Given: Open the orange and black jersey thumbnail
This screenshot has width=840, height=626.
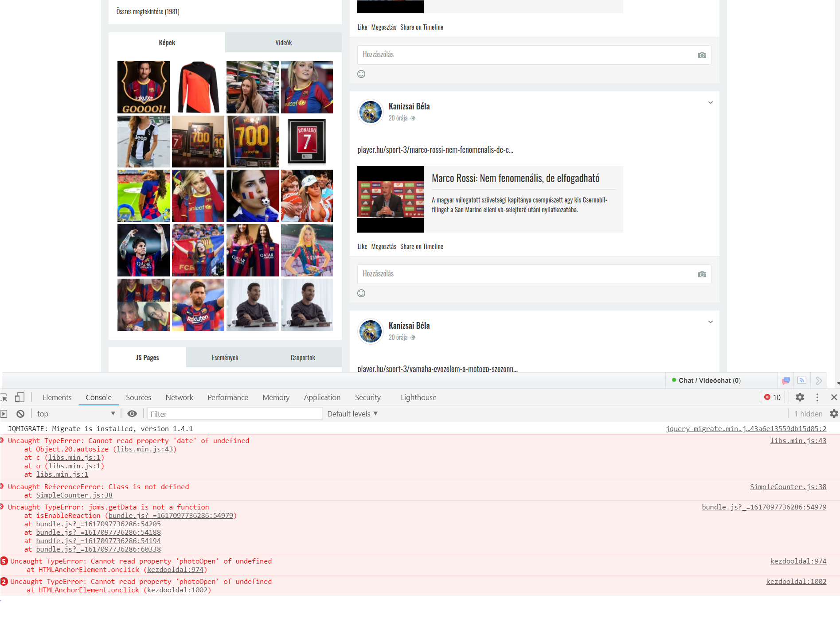Looking at the screenshot, I should (198, 87).
